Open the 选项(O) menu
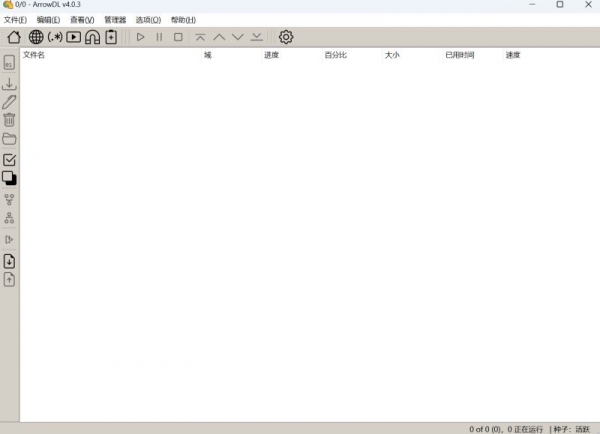 [x=148, y=20]
